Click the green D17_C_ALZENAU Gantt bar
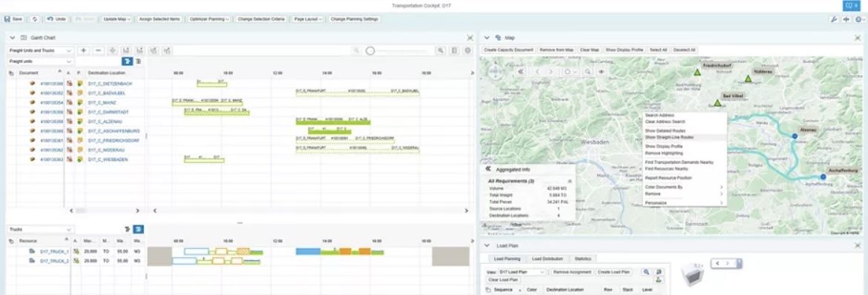Screen dimensions: 868x295 pyautogui.click(x=332, y=122)
